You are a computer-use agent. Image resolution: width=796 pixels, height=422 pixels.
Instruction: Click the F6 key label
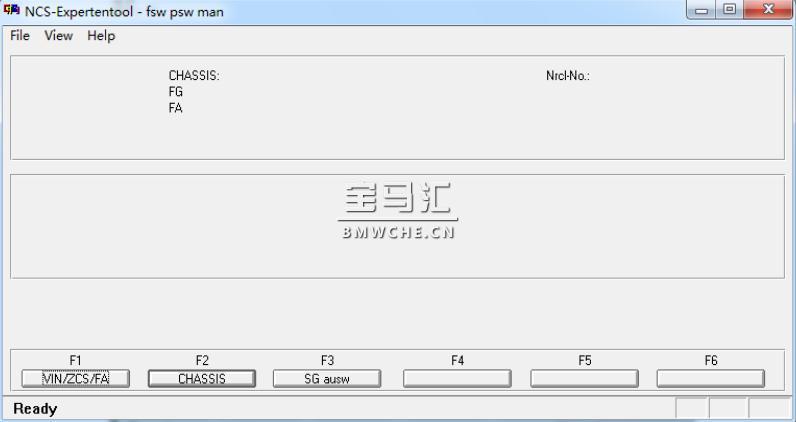click(711, 361)
